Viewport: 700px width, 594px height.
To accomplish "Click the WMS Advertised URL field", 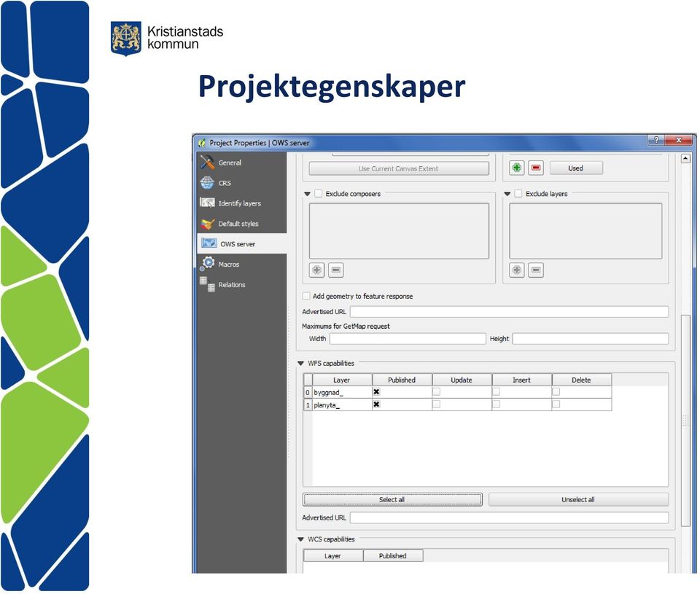I will click(x=509, y=311).
